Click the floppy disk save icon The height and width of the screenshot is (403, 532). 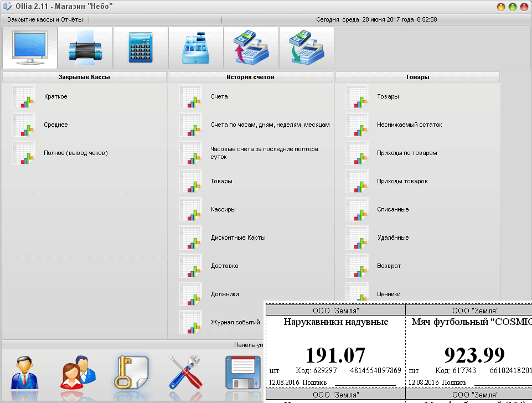pyautogui.click(x=243, y=373)
